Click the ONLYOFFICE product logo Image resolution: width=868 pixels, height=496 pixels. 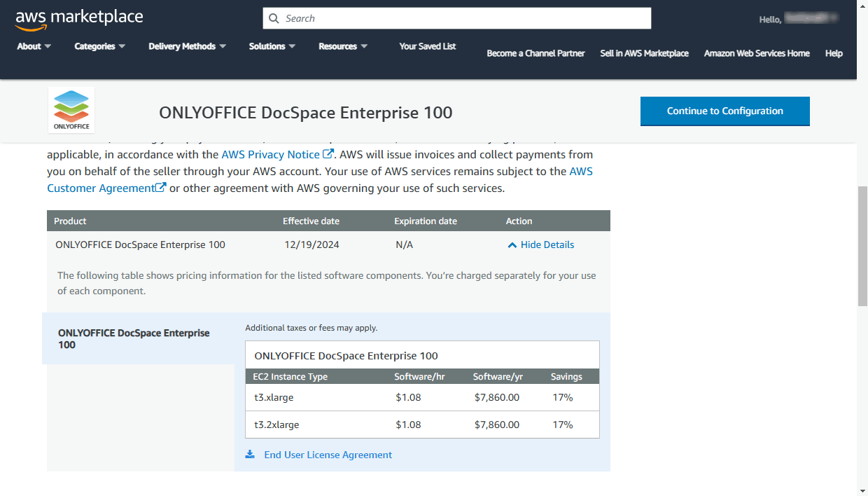pyautogui.click(x=71, y=110)
